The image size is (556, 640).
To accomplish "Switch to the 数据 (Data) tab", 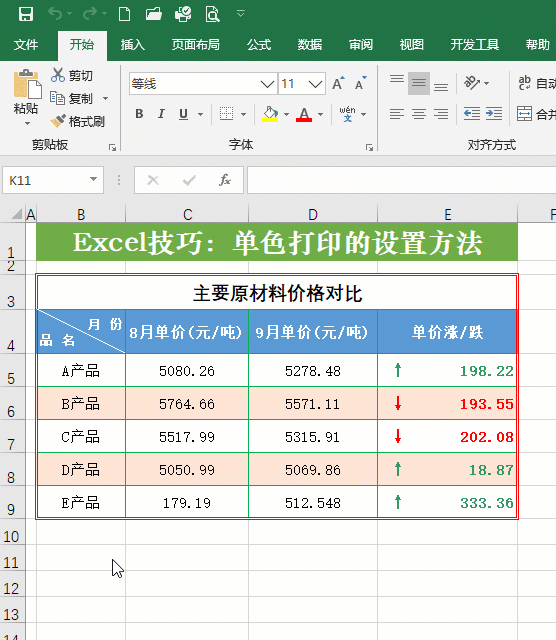I will click(x=309, y=44).
